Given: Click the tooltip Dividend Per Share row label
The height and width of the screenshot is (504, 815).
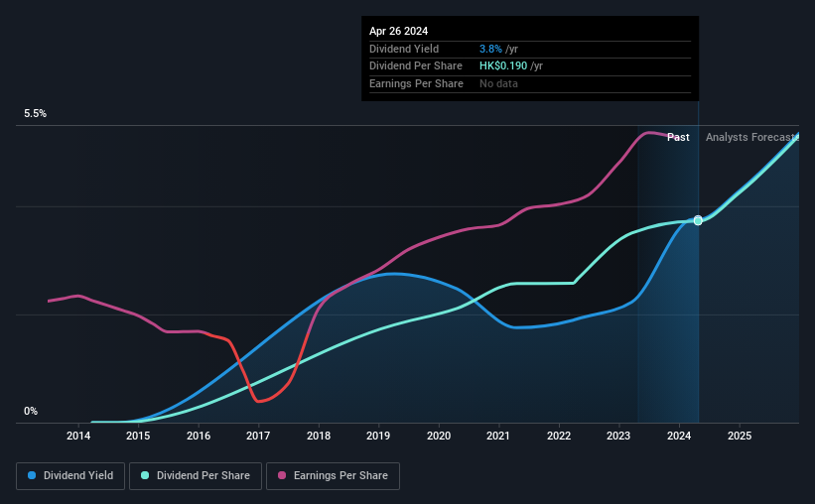Looking at the screenshot, I should (x=416, y=66).
